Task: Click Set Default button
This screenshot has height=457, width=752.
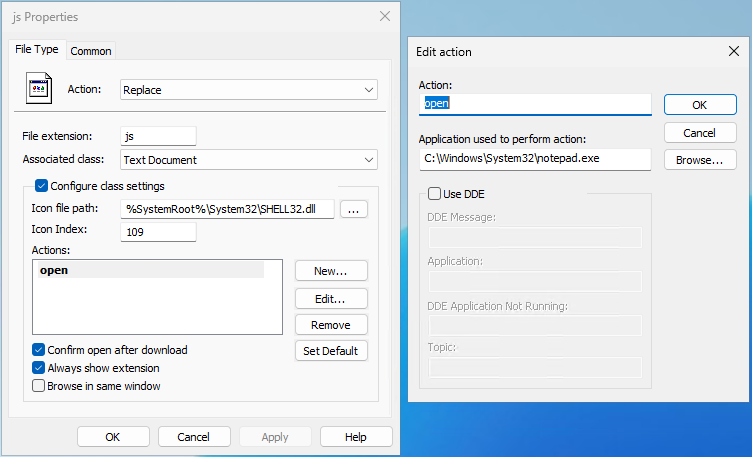Action: pyautogui.click(x=331, y=351)
